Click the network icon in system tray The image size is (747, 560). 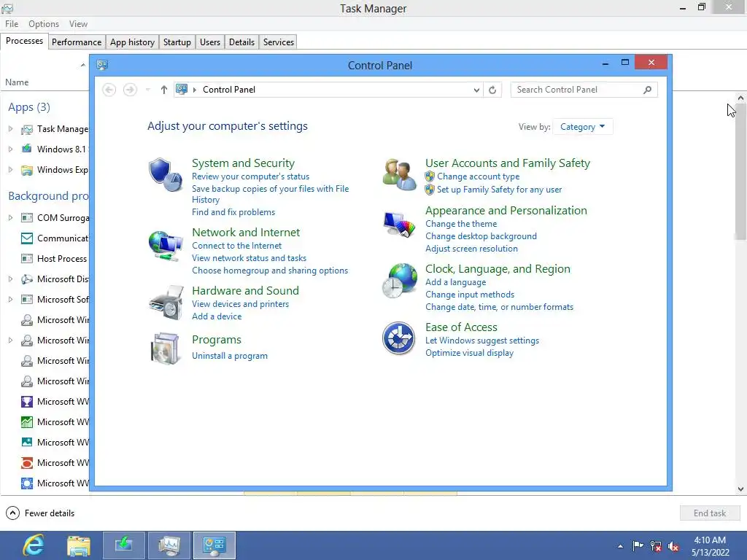[656, 546]
